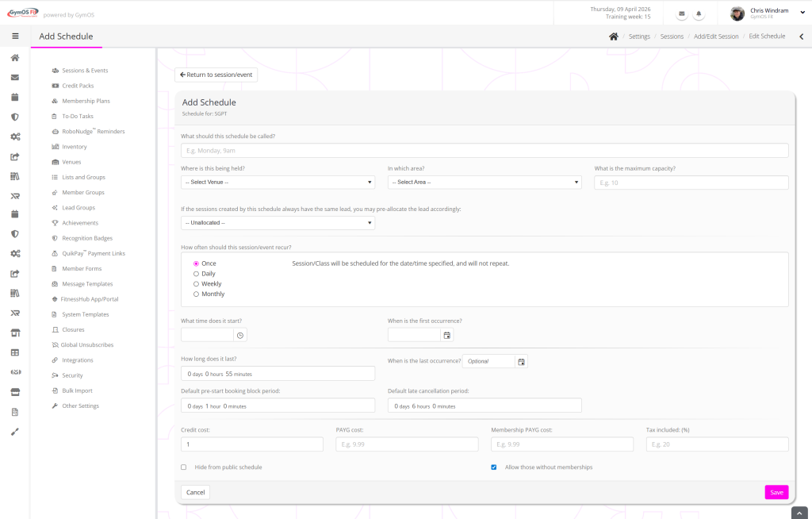The image size is (812, 519).
Task: Click the Save button
Action: coord(776,492)
